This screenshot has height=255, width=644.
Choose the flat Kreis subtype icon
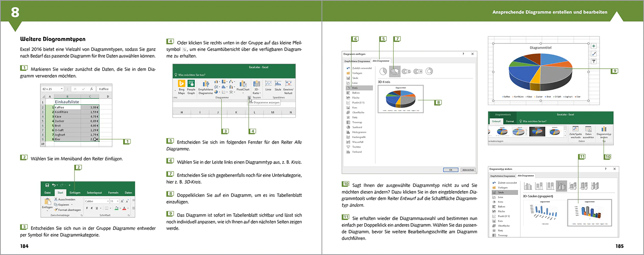(383, 71)
